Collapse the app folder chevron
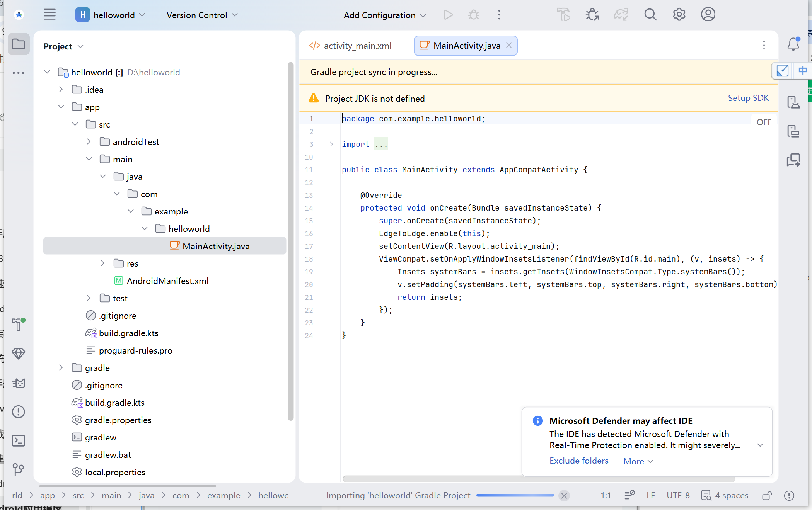 click(x=61, y=107)
